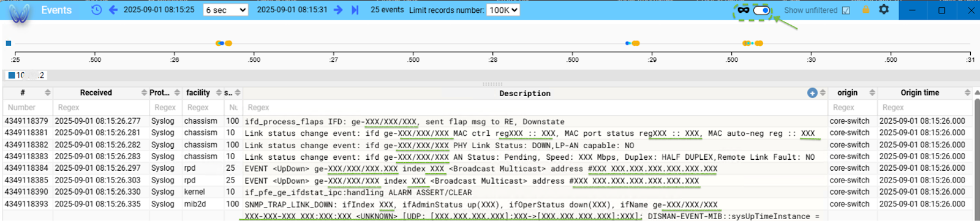Select the host legend tab with blue square

[x=26, y=75]
